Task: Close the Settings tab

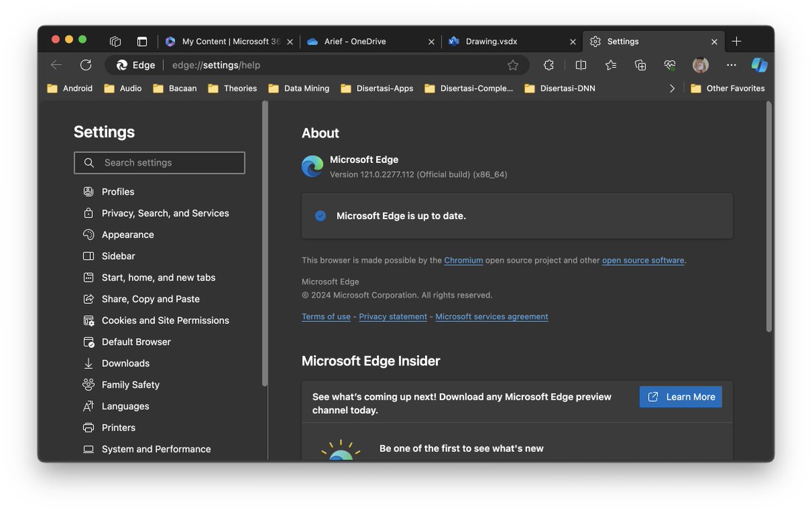Action: click(x=714, y=41)
